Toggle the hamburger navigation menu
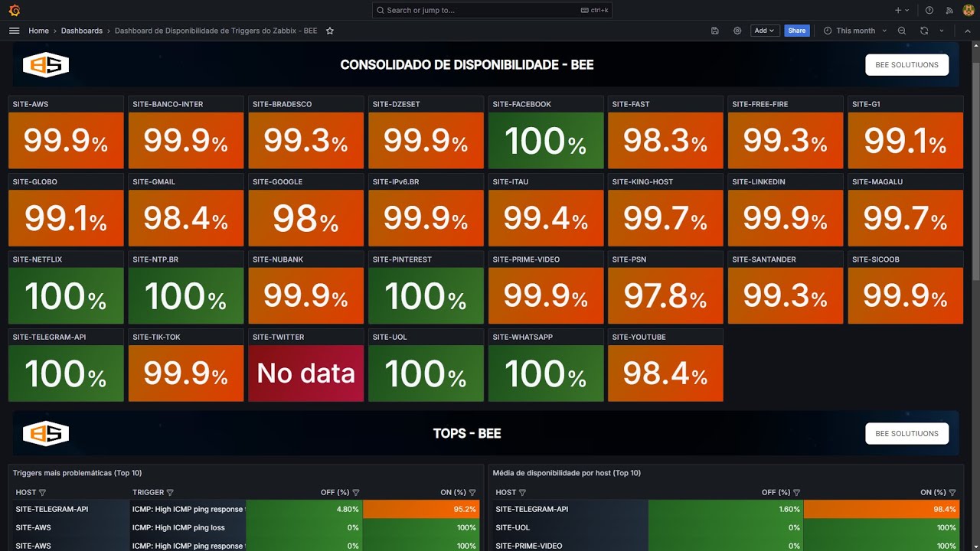980x551 pixels. click(x=14, y=31)
